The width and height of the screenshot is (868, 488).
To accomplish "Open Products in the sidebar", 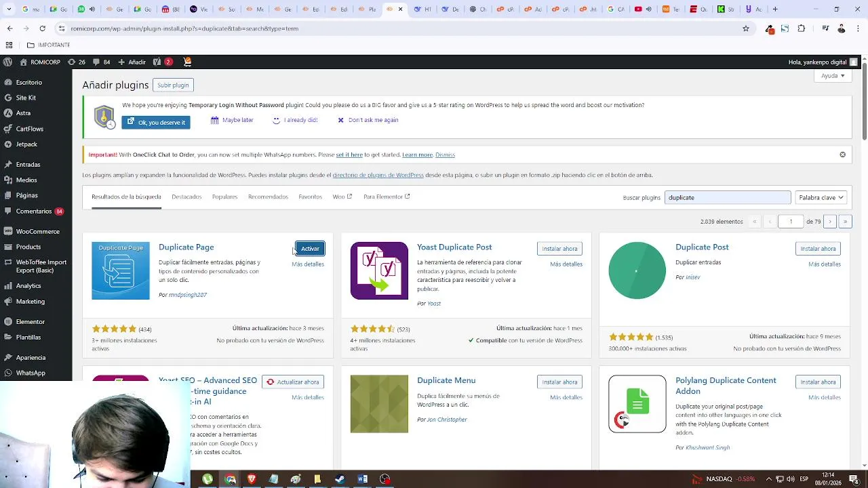I will 28,247.
